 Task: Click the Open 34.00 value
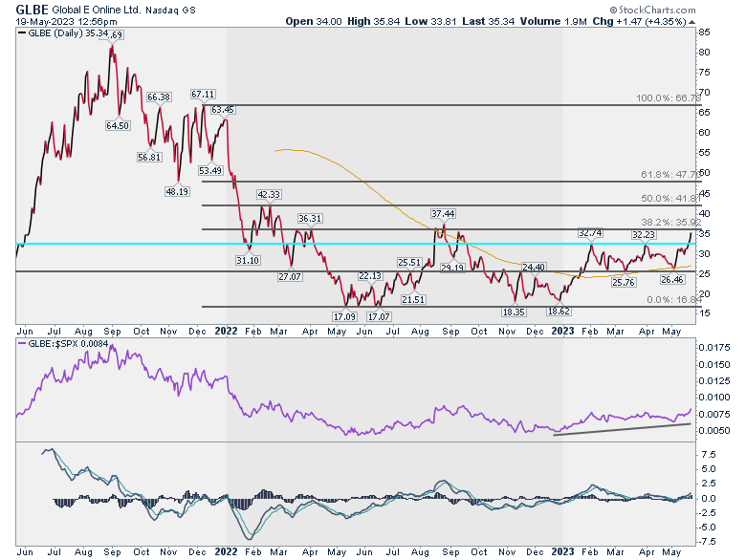[x=314, y=21]
